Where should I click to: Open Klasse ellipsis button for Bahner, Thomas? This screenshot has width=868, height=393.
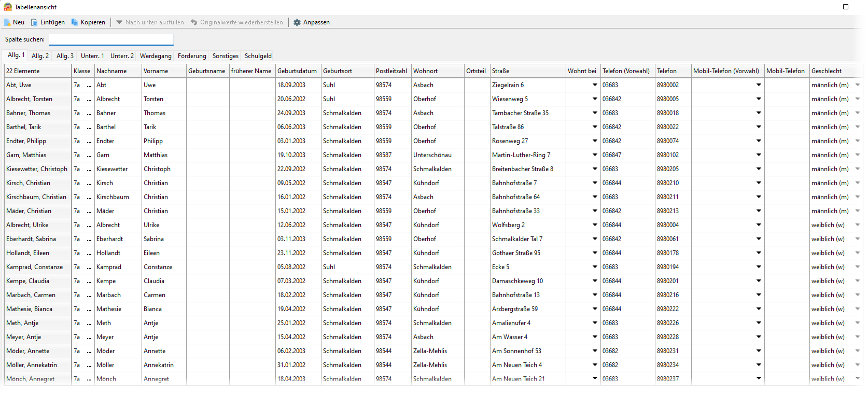pyautogui.click(x=89, y=113)
